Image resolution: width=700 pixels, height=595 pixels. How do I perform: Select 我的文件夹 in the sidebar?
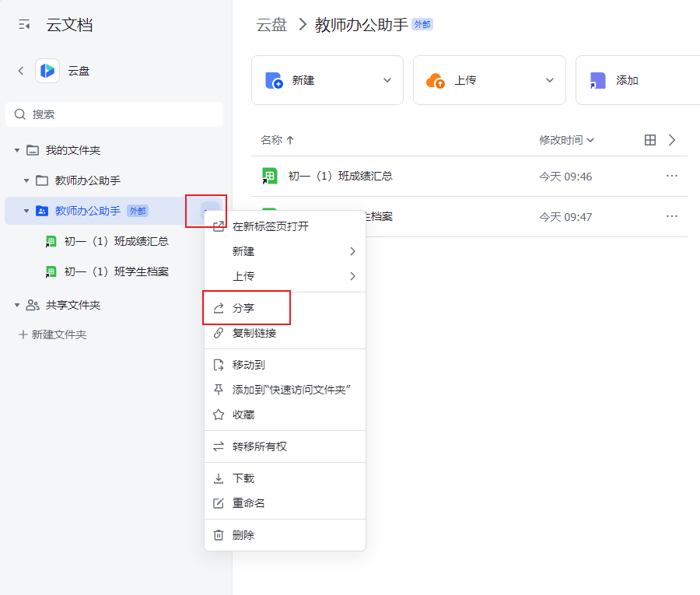[73, 150]
